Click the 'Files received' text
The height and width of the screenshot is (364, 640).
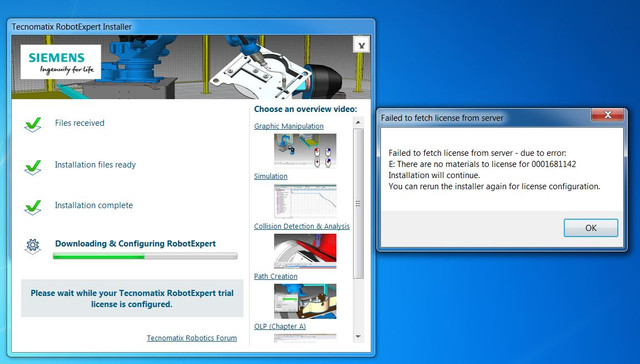coord(80,123)
